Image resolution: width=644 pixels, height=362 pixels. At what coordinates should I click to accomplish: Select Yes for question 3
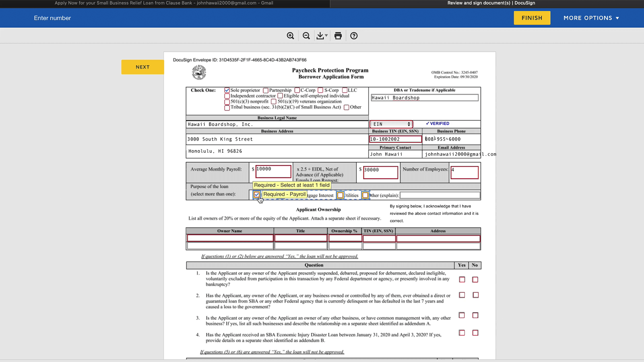pyautogui.click(x=462, y=315)
